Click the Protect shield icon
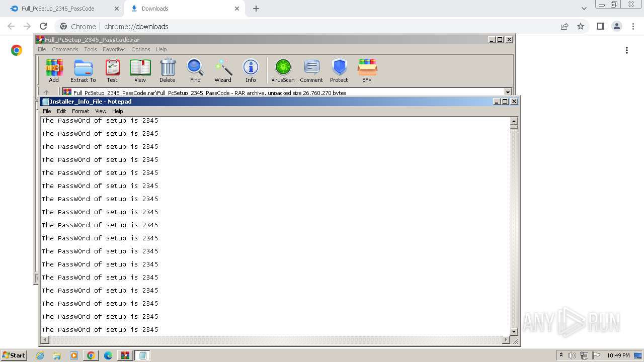This screenshot has width=644, height=362. coord(339,71)
